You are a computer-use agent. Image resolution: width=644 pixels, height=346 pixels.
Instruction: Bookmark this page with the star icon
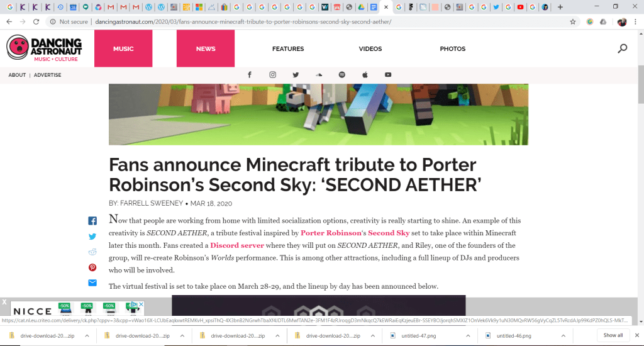[x=573, y=21]
